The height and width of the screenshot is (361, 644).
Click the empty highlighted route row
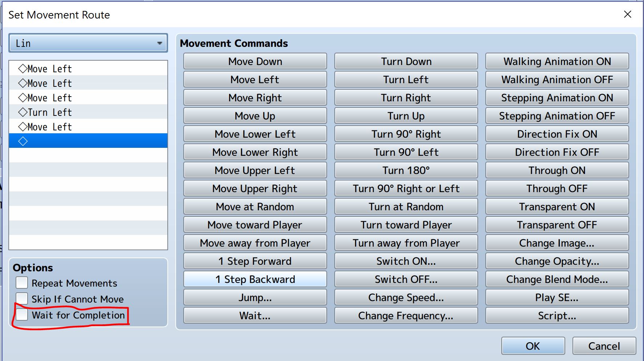[x=88, y=141]
